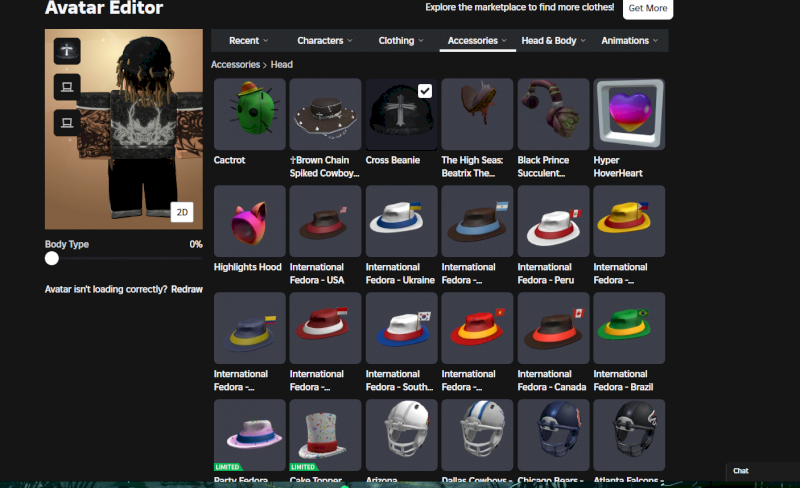Equip the Hyper HoverHeart accessory

(629, 114)
